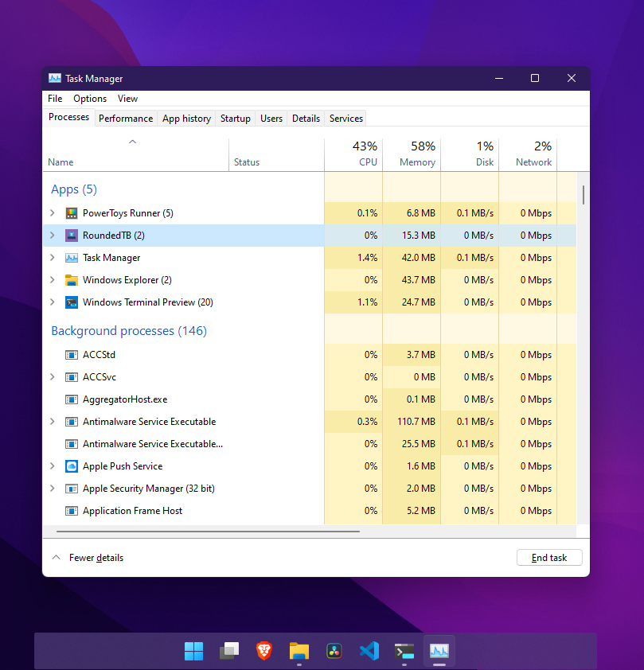This screenshot has width=644, height=670.
Task: Click the ACCStd process icon
Action: coord(72,355)
